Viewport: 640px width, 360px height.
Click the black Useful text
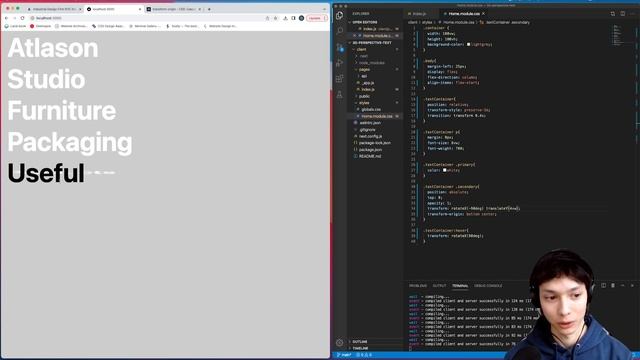[x=46, y=173]
